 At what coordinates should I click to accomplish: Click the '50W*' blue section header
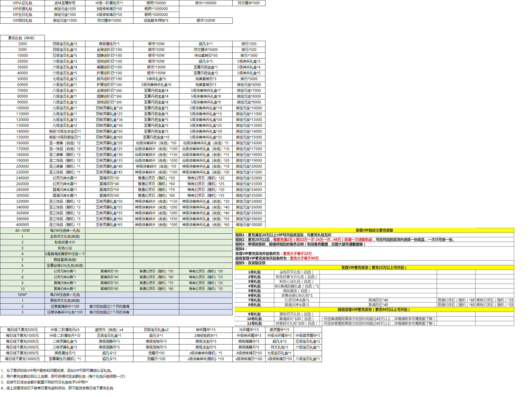pos(22,295)
